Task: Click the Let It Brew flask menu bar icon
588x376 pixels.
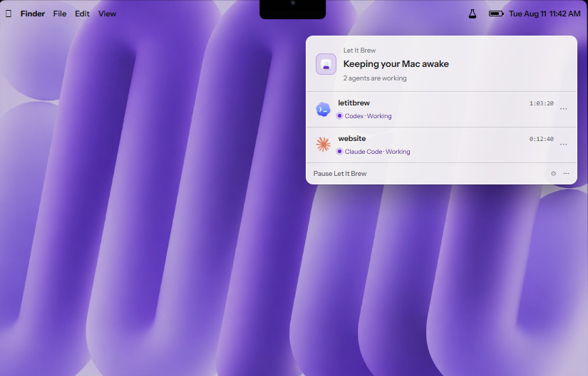Action: [x=473, y=14]
